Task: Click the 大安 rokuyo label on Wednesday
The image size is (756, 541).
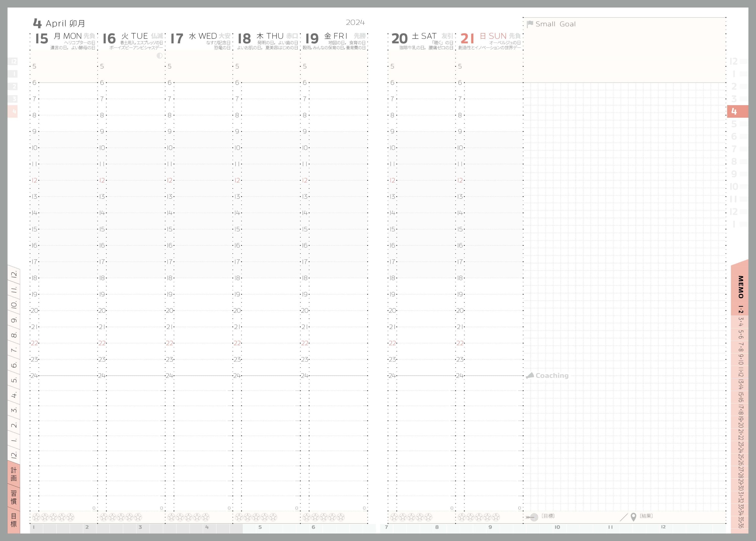Action: coord(225,36)
